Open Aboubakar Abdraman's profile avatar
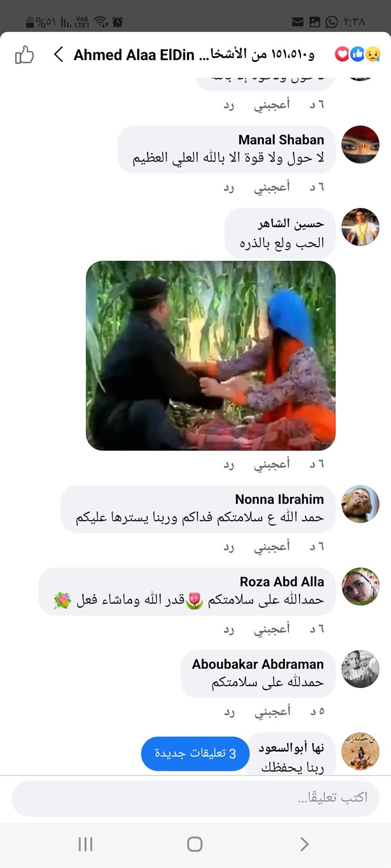 (x=360, y=669)
